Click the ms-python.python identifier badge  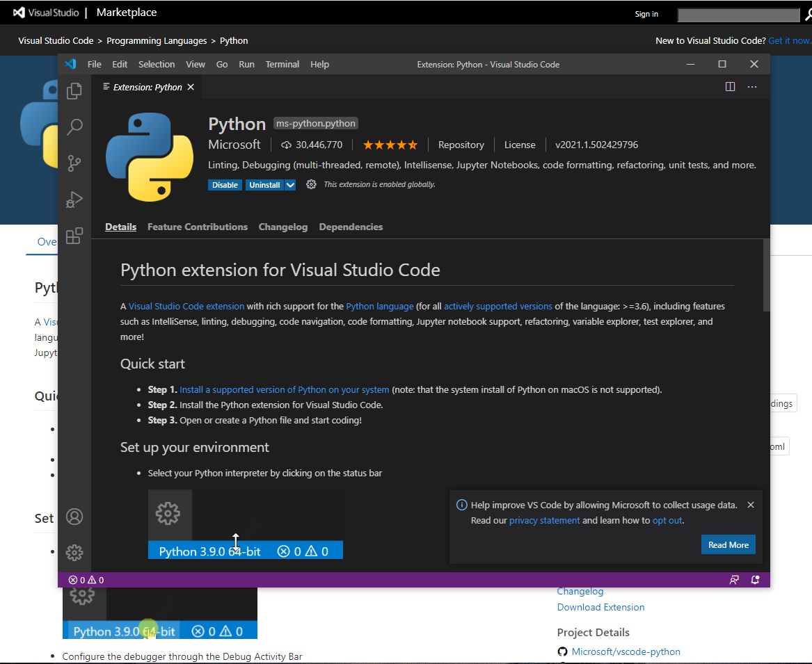(x=315, y=123)
